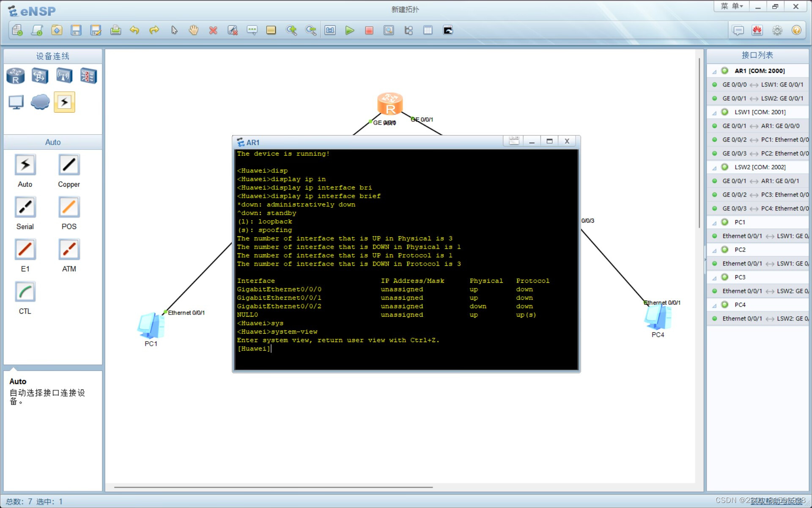Click the yellow palette rectangle icon
The image size is (812, 508).
[271, 30]
